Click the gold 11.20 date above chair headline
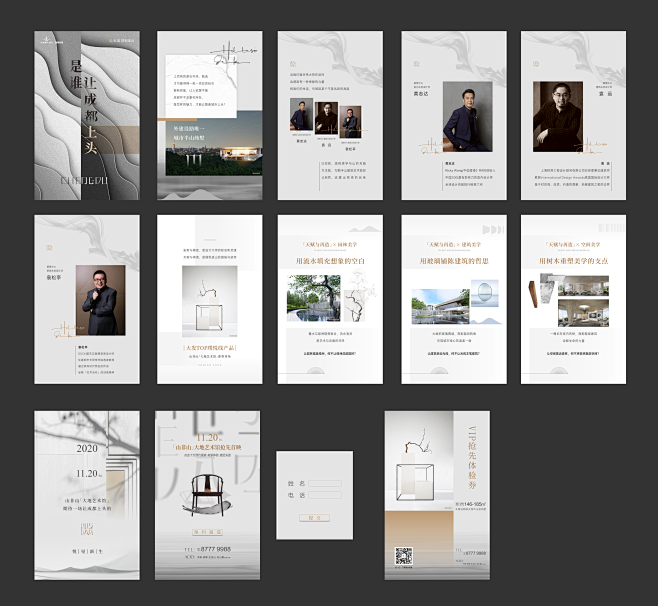Viewport: 658px width, 606px height. (x=208, y=438)
